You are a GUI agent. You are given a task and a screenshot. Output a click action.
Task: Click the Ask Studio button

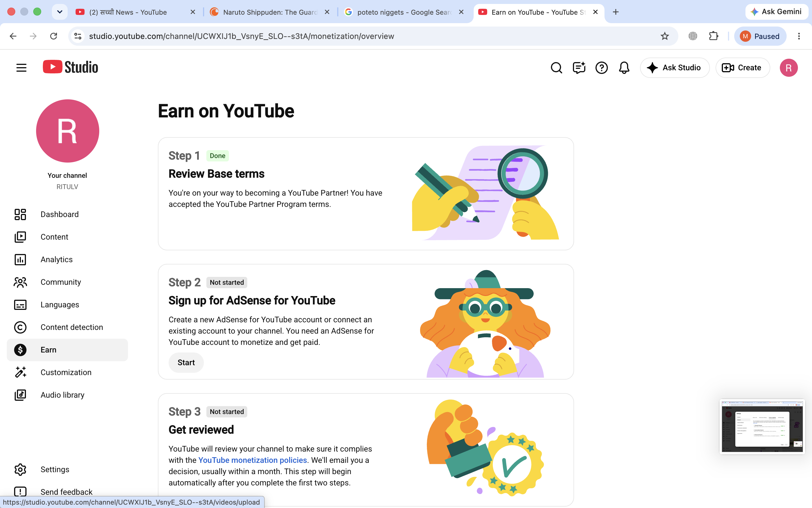[x=674, y=67]
